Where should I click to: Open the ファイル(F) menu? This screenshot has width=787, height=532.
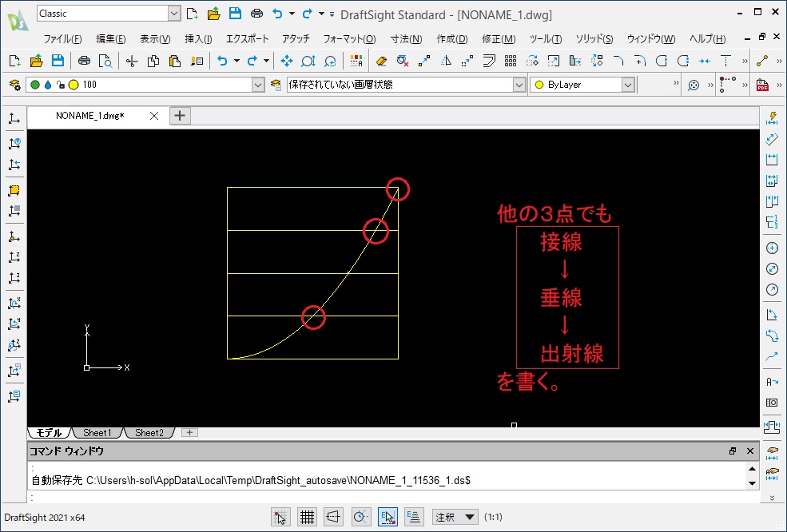pos(63,38)
